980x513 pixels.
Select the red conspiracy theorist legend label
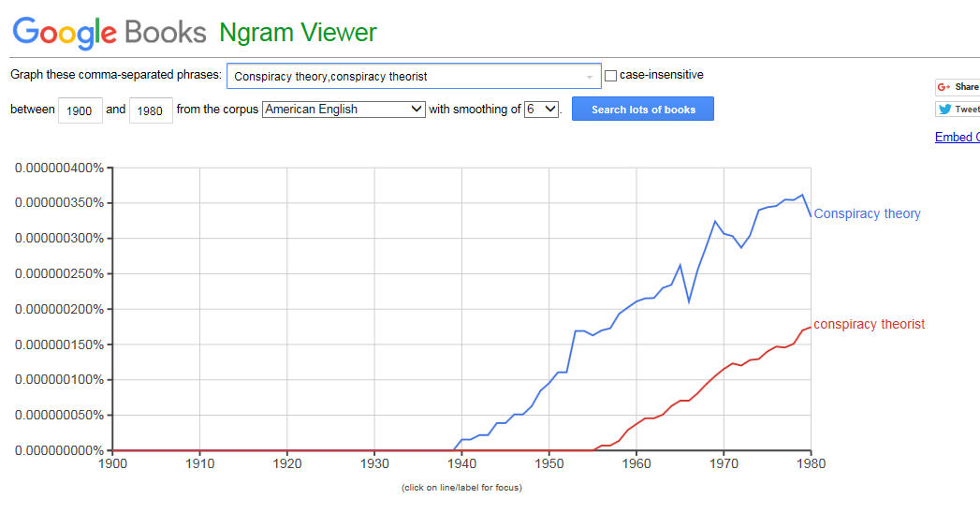point(869,324)
